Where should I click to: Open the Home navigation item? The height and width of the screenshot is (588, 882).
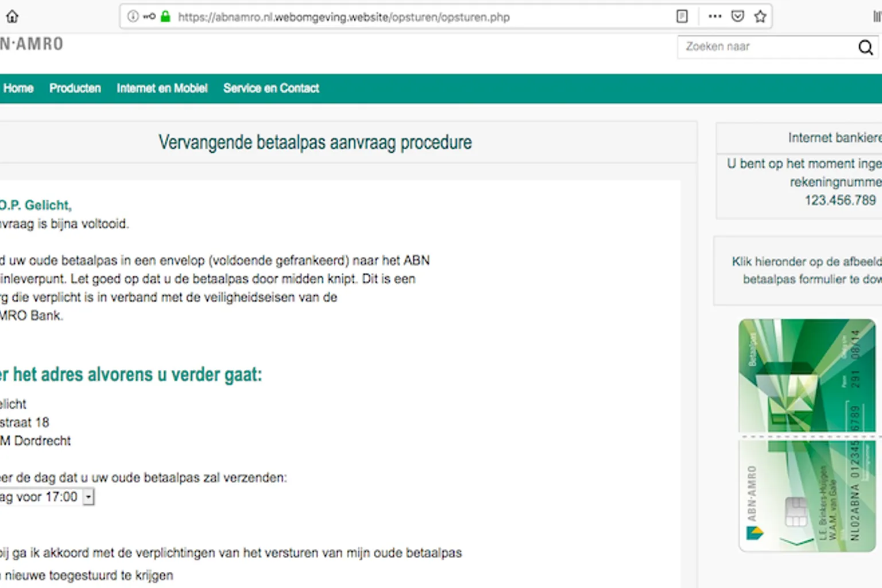click(18, 88)
